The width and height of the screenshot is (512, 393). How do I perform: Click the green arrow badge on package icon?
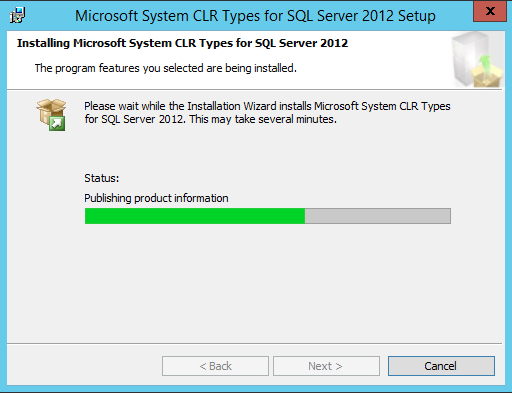(x=57, y=123)
